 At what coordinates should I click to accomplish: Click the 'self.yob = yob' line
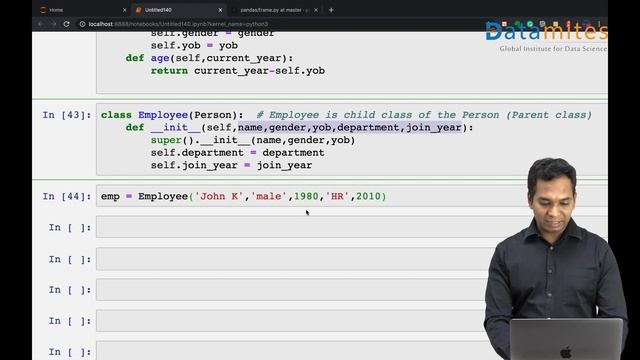tap(194, 45)
